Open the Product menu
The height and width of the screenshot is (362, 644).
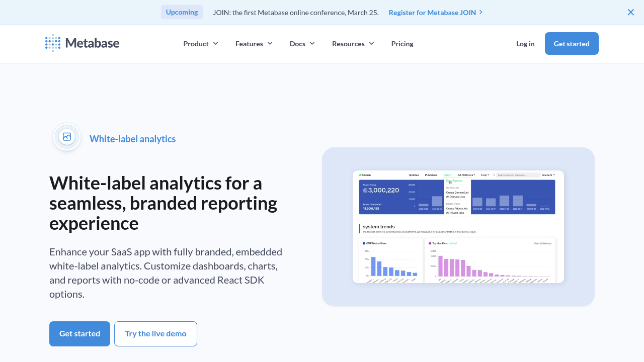201,44
